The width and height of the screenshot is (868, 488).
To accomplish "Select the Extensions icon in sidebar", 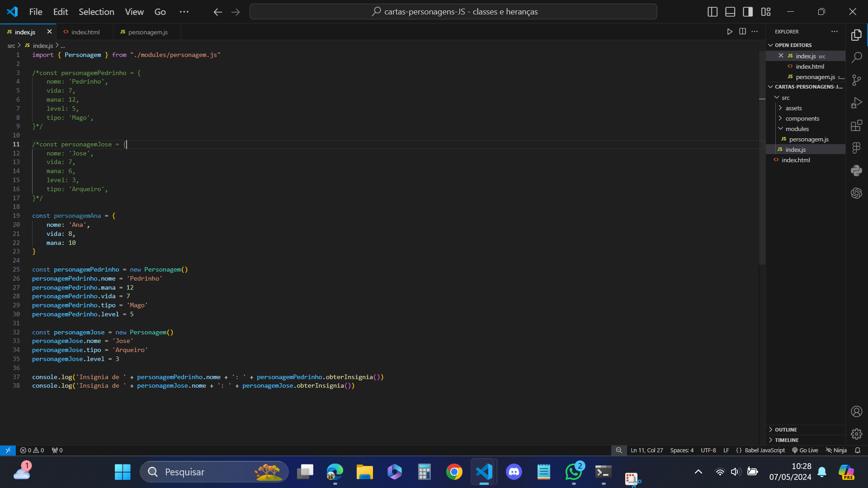I will pos(857,126).
